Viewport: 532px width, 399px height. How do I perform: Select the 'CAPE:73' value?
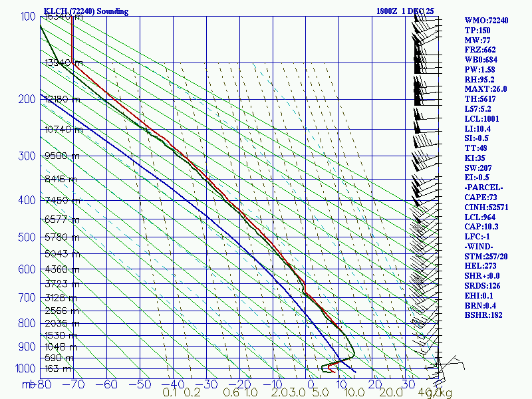481,198
